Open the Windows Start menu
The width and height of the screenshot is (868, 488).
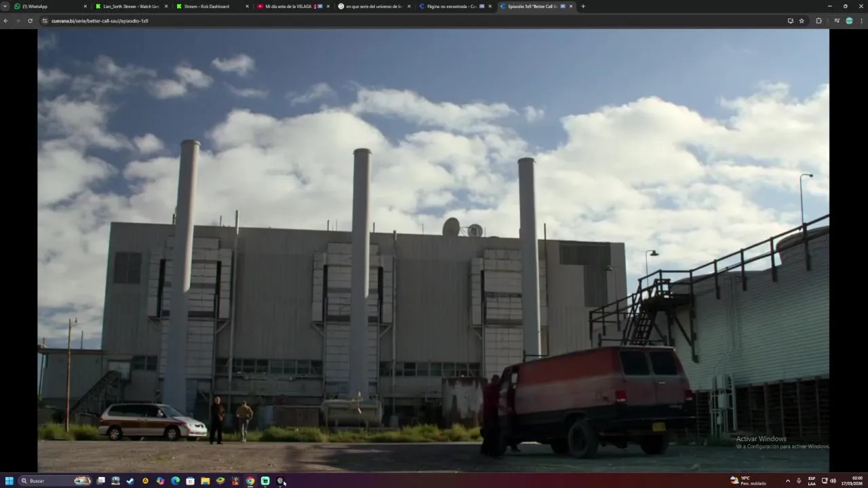tap(9, 481)
